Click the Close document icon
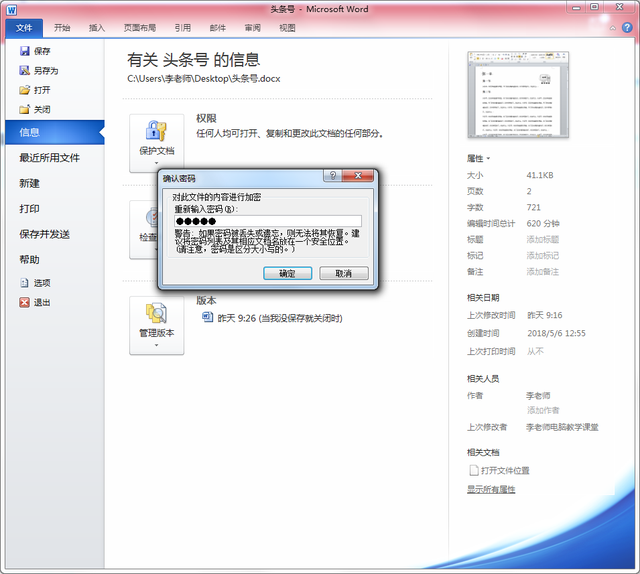Screen dimensions: 640x574 [24, 109]
